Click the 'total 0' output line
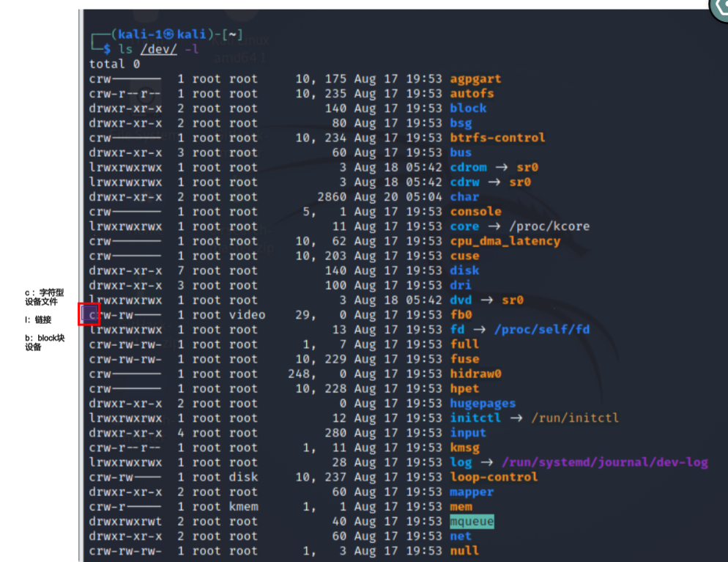 pos(115,64)
